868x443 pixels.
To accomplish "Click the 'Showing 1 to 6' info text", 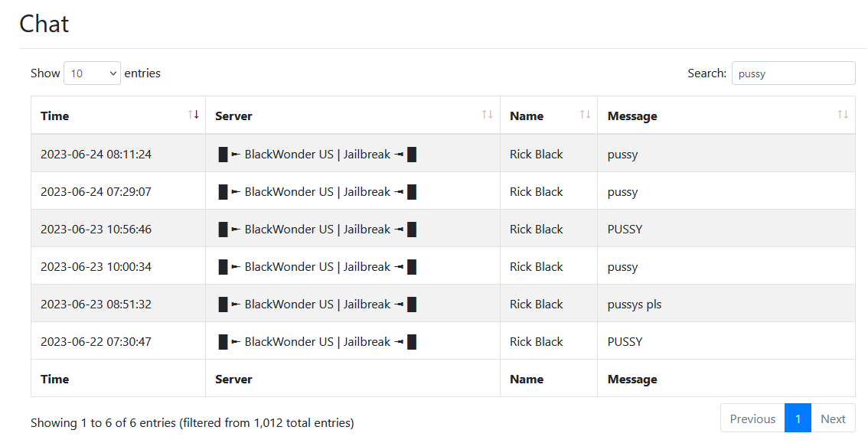I will click(192, 423).
